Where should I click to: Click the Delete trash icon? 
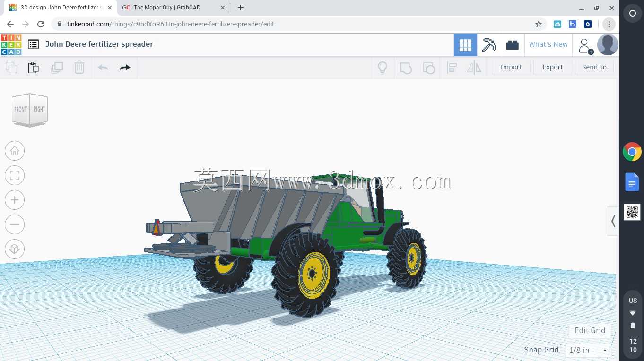[x=79, y=68]
